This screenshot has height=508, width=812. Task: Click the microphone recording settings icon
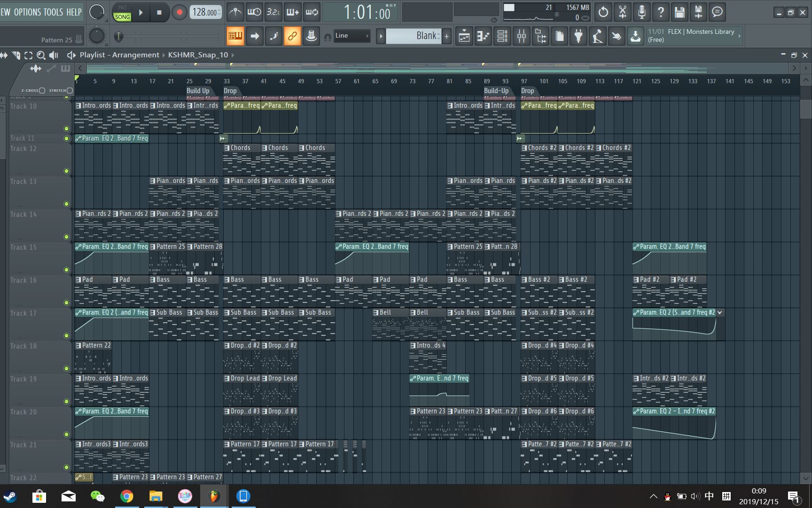pyautogui.click(x=642, y=12)
